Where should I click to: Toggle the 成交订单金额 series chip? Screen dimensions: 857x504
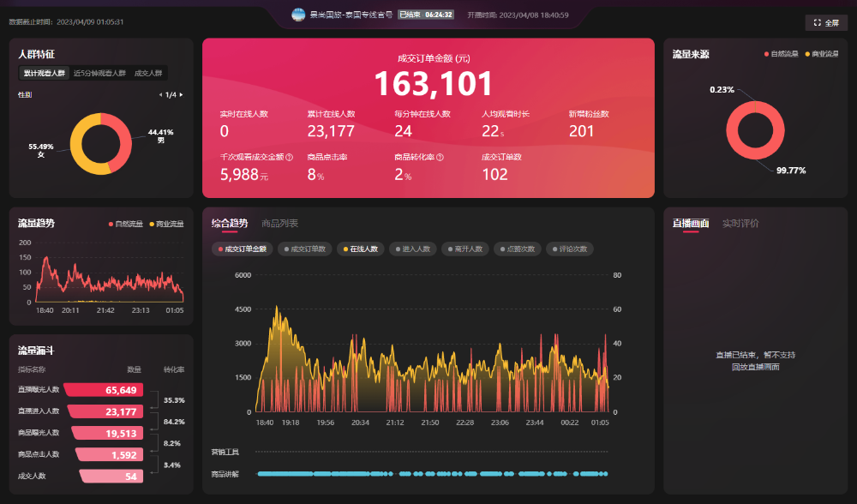point(243,249)
